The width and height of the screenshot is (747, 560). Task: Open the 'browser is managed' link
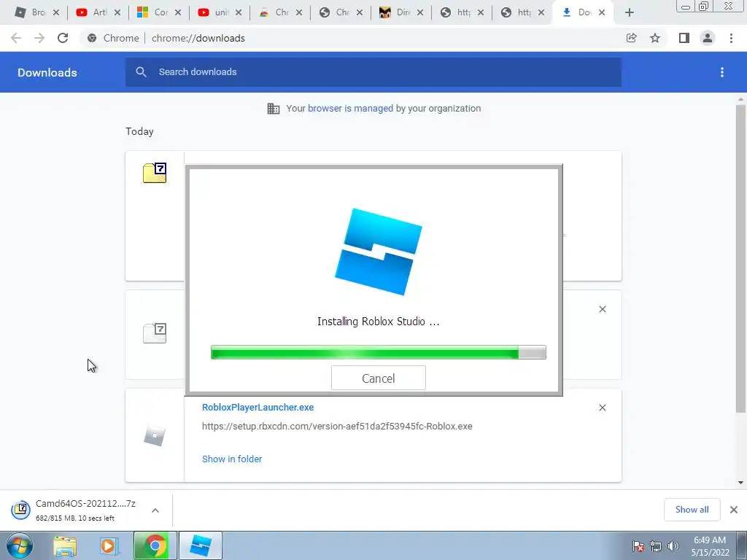click(350, 109)
